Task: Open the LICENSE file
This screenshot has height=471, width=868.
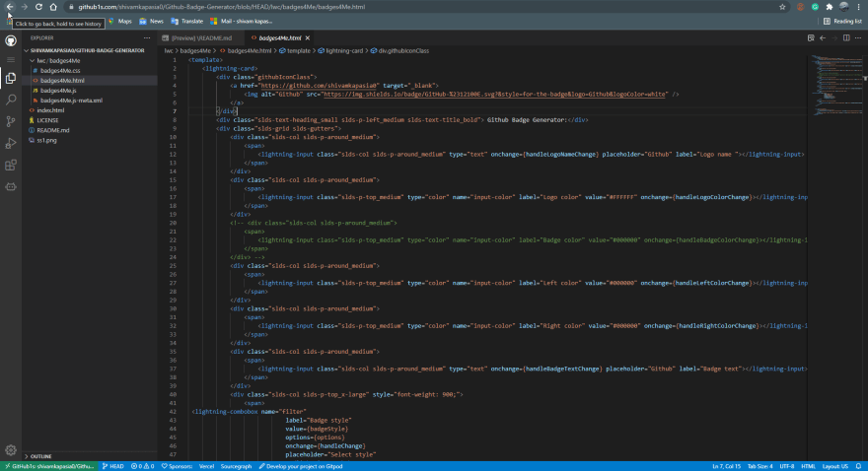Action: coord(47,120)
